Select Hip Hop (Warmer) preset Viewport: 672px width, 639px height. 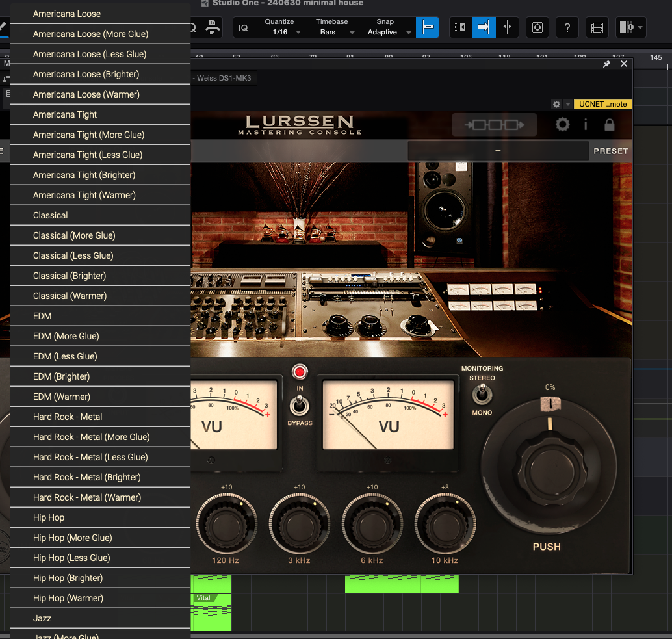(100, 598)
